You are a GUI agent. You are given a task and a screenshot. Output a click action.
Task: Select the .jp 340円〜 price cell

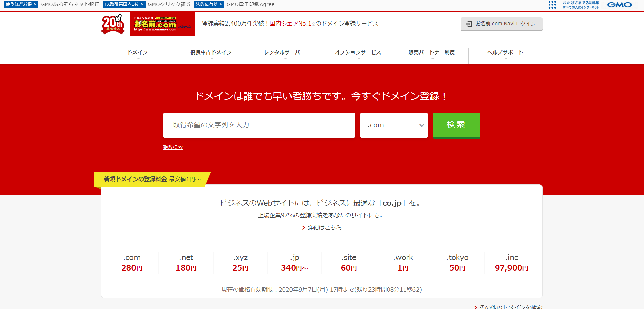(295, 263)
